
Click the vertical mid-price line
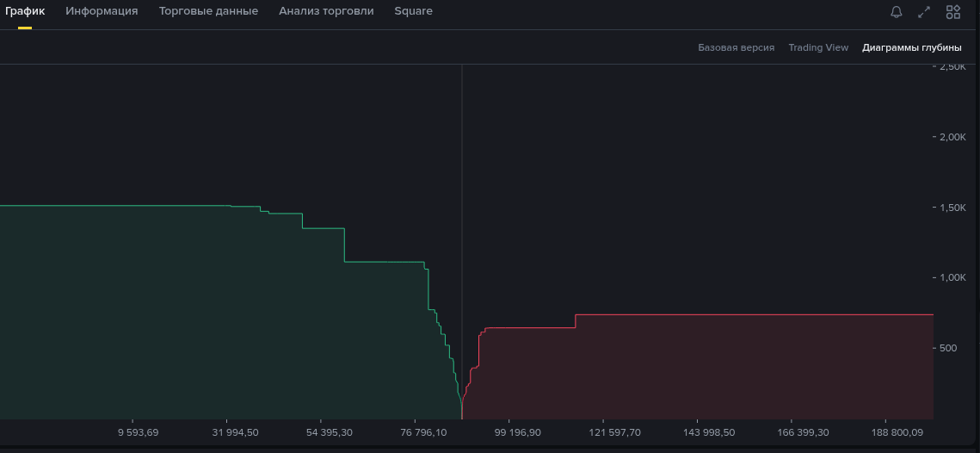462,215
